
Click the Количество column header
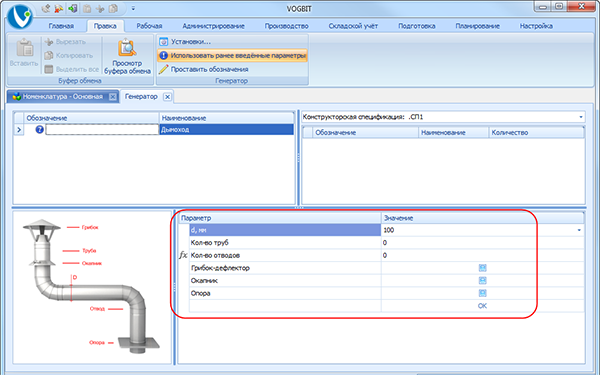point(536,132)
